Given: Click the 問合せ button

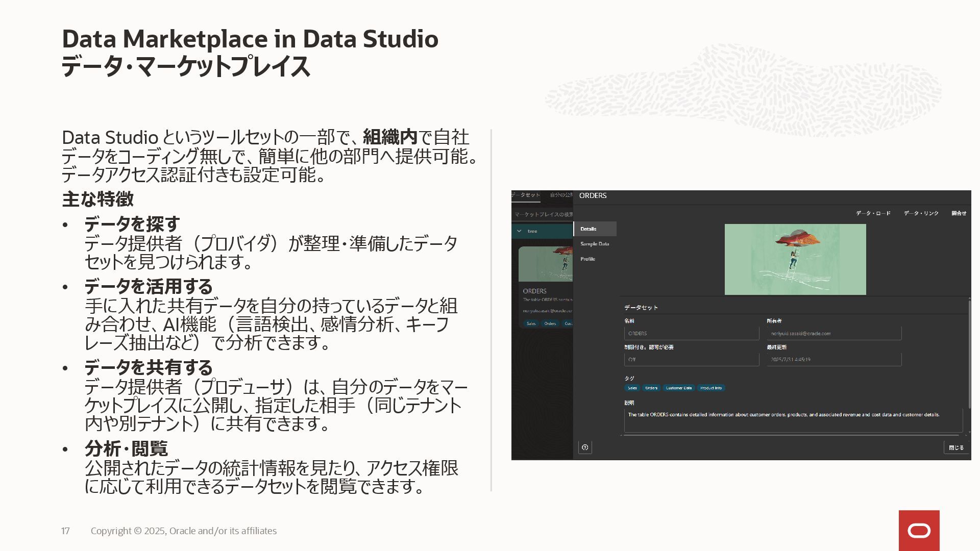Looking at the screenshot, I should click(959, 213).
